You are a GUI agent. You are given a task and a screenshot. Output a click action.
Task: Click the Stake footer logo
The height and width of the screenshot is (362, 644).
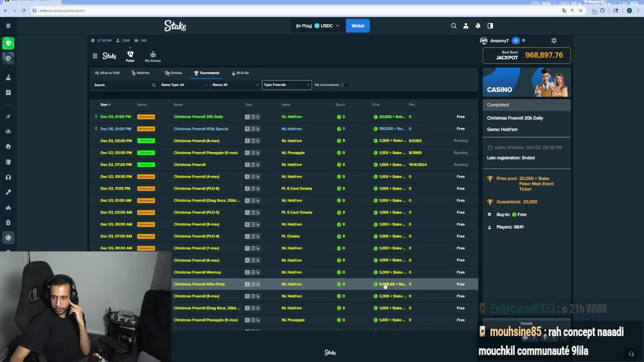[x=330, y=352]
